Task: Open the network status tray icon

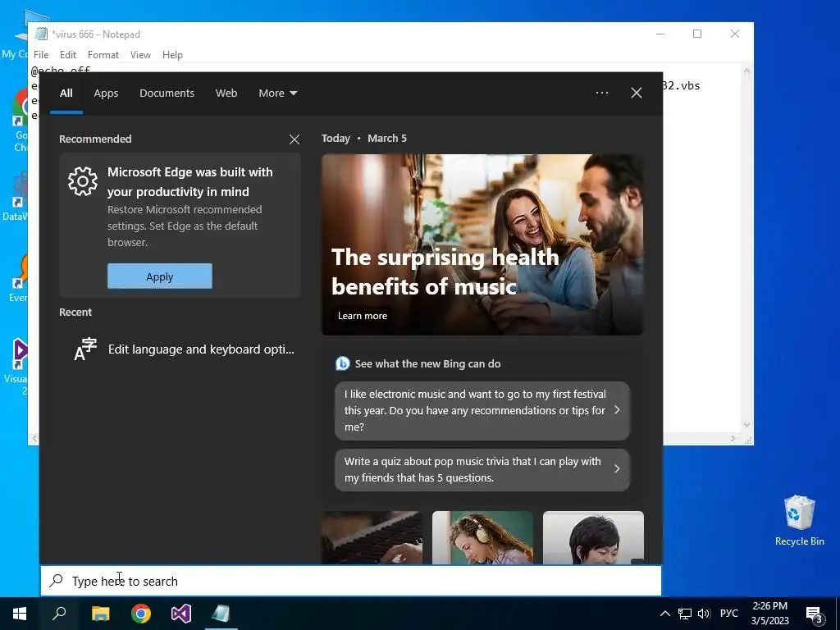Action: [685, 614]
